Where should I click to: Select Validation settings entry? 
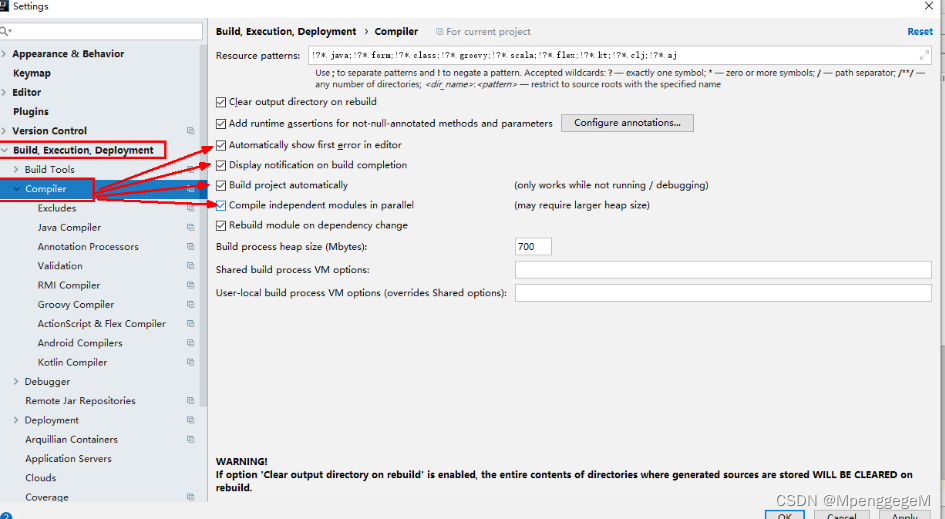(60, 266)
